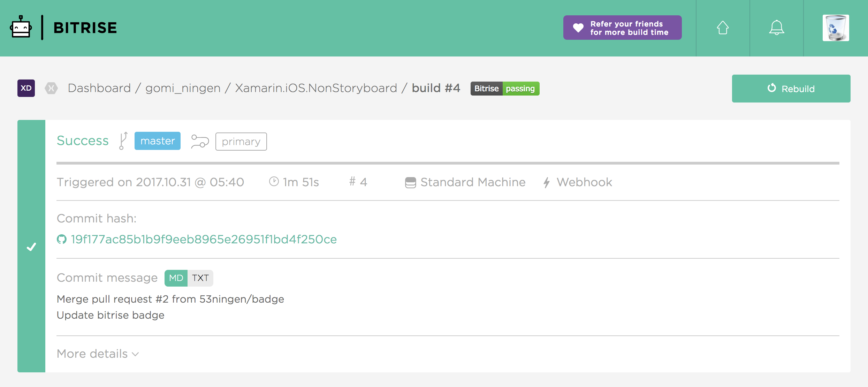The width and height of the screenshot is (868, 387).
Task: Click the Standard Machine stack icon
Action: 410,182
